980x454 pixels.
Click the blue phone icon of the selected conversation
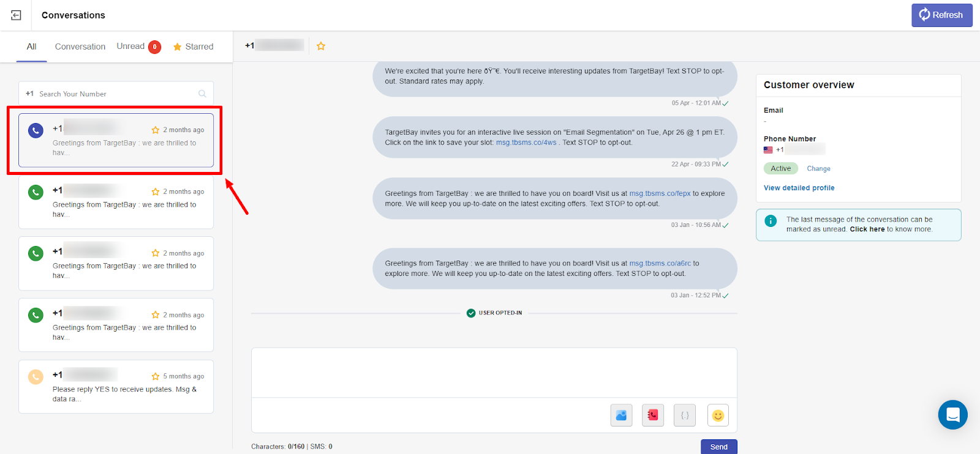(36, 130)
